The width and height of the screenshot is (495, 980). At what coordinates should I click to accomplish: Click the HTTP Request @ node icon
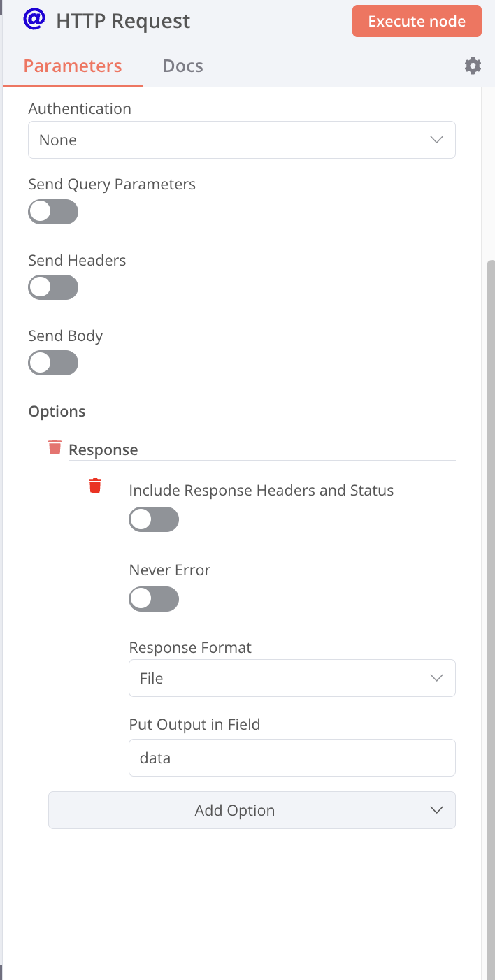click(33, 20)
